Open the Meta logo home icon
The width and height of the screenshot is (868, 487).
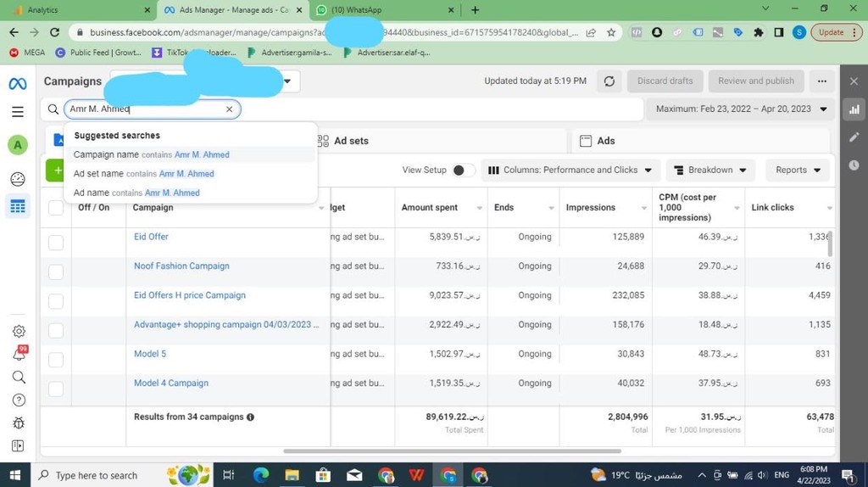point(18,84)
